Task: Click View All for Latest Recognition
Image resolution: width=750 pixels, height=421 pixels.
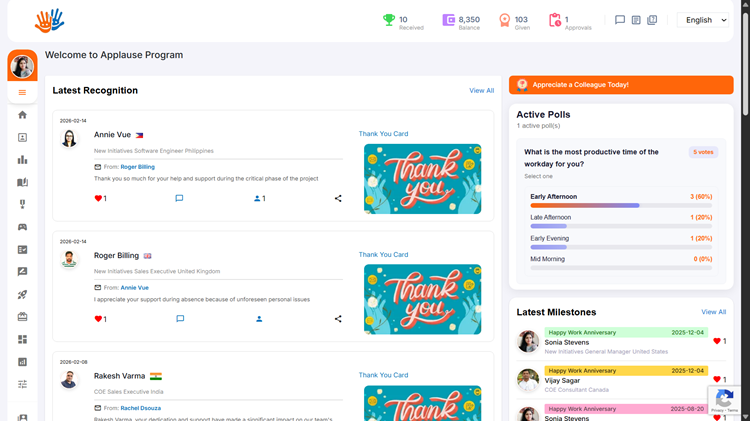Action: [x=481, y=91]
